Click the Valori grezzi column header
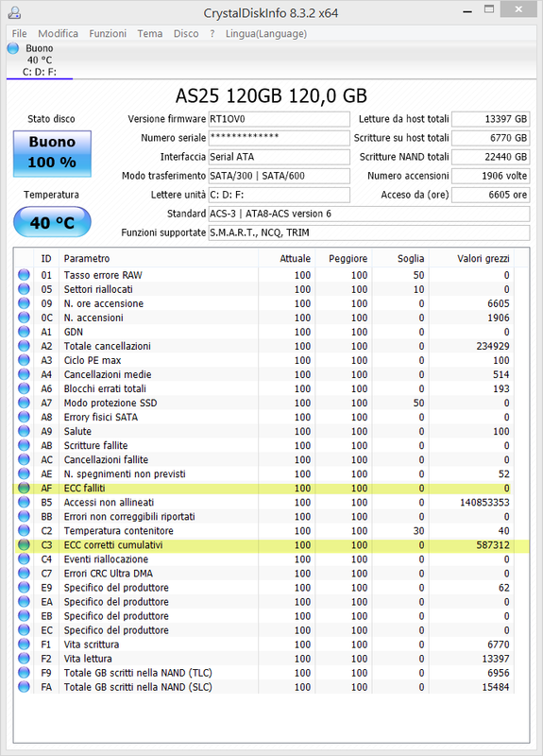 pos(471,258)
